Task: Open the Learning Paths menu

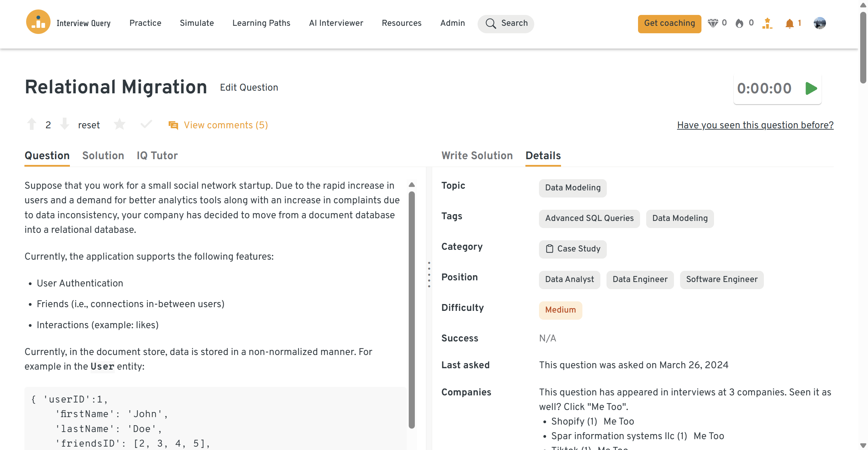Action: point(261,23)
